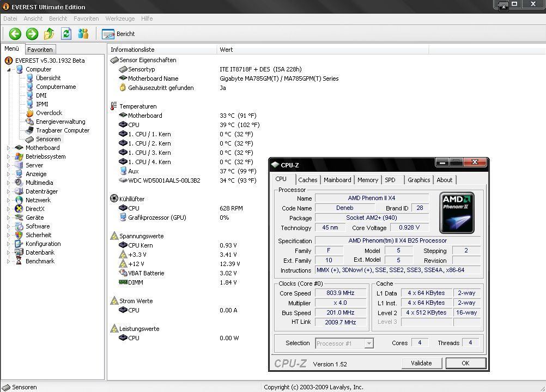Open the Graphics tab in CPU-Z
This screenshot has width=546, height=392.
pos(419,180)
